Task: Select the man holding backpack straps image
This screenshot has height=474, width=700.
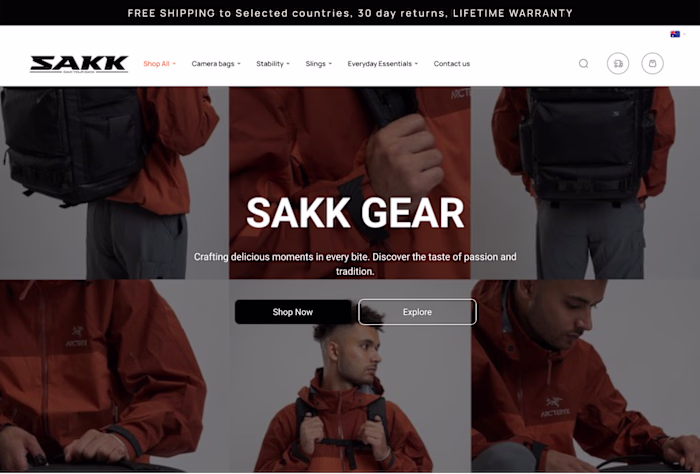Action: pyautogui.click(x=350, y=376)
